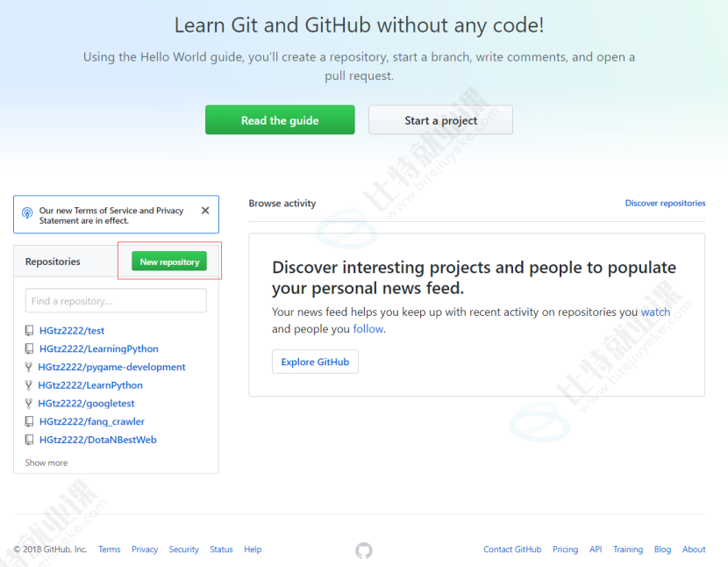Dismiss the Terms of Service notice

(205, 211)
